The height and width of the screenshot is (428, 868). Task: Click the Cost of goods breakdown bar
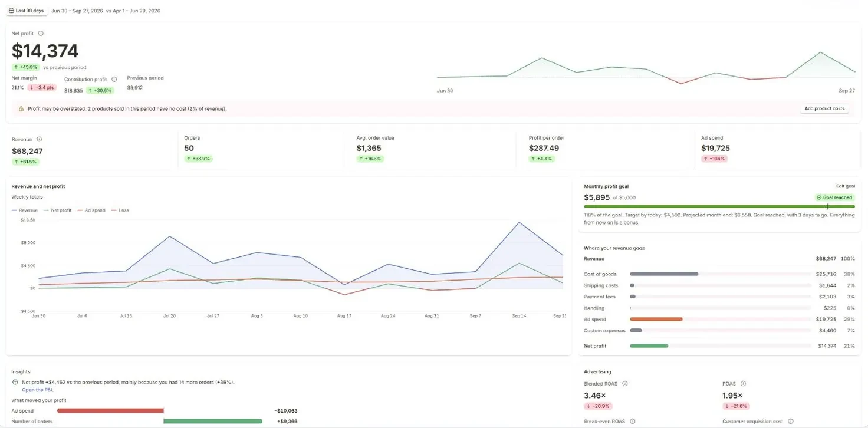[x=721, y=274]
